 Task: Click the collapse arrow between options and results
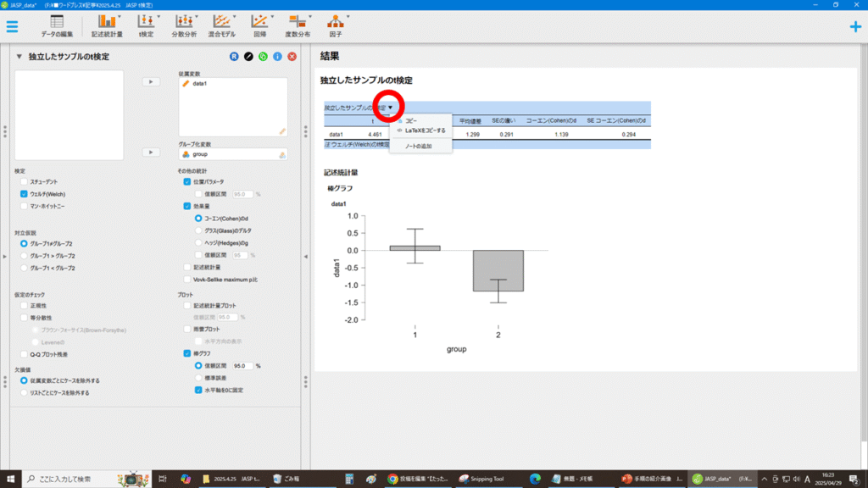point(305,257)
